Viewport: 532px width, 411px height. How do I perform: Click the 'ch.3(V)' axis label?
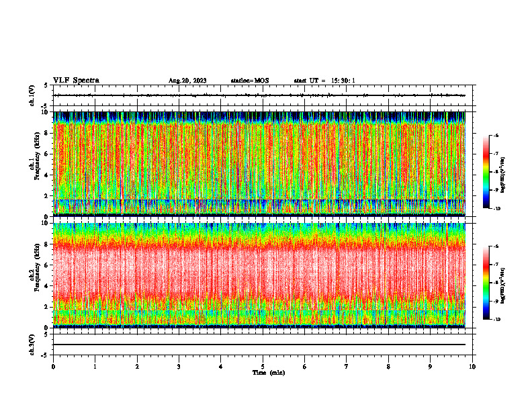click(x=32, y=345)
